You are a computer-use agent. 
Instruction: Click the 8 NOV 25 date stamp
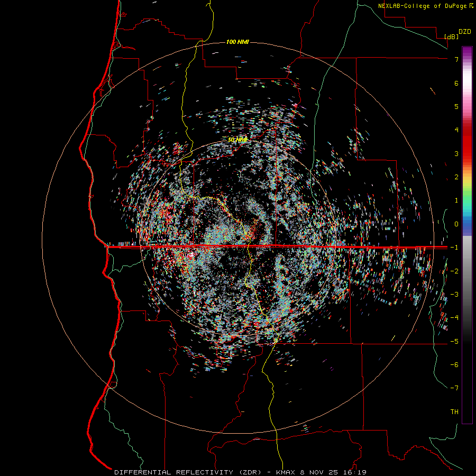click(321, 472)
